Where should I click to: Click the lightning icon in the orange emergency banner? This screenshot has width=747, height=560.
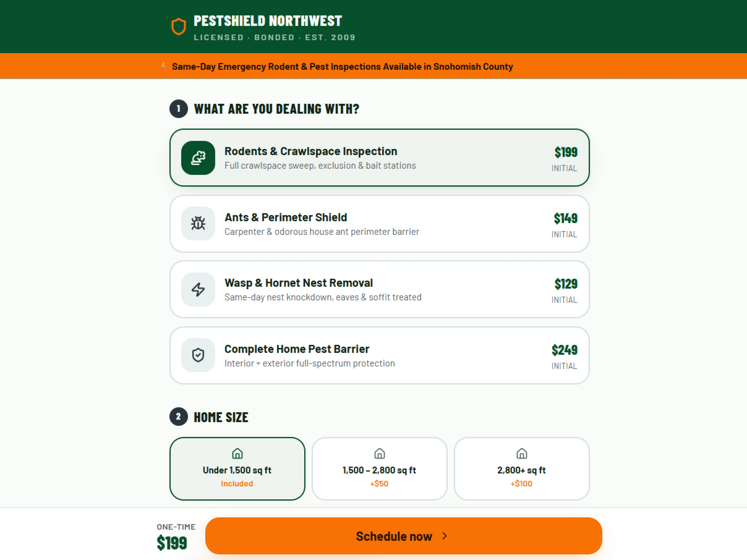[x=163, y=66]
